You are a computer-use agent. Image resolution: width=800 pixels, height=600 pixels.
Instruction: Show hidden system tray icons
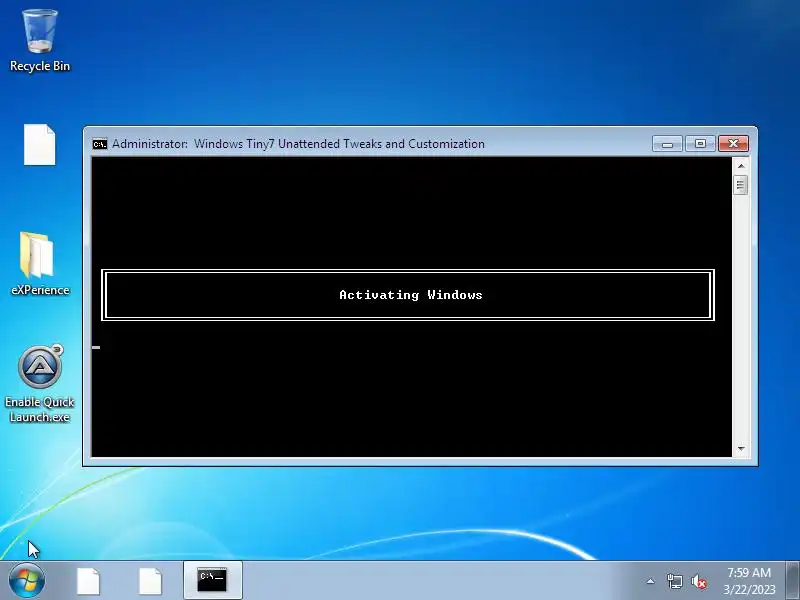[651, 581]
